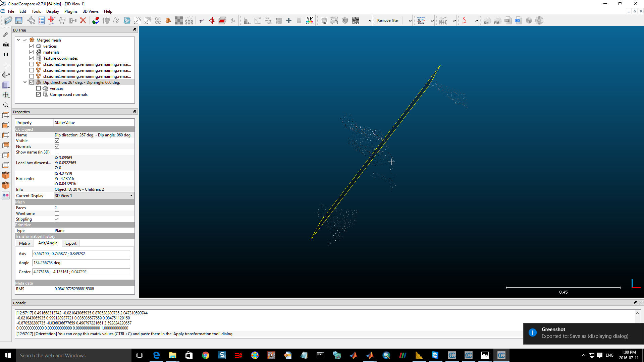
Task: Activate the segment scissors tool
Action: (x=202, y=21)
